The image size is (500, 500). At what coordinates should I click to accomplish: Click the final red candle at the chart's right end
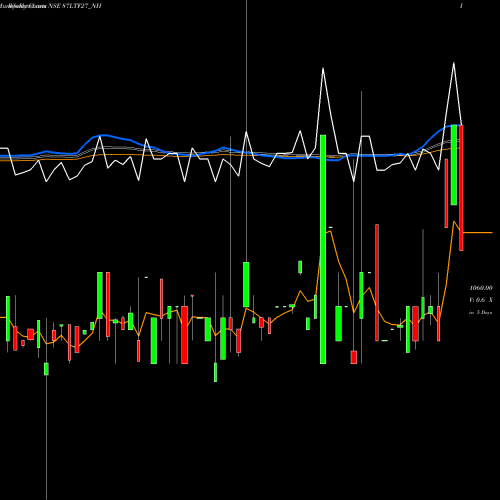[x=461, y=188]
